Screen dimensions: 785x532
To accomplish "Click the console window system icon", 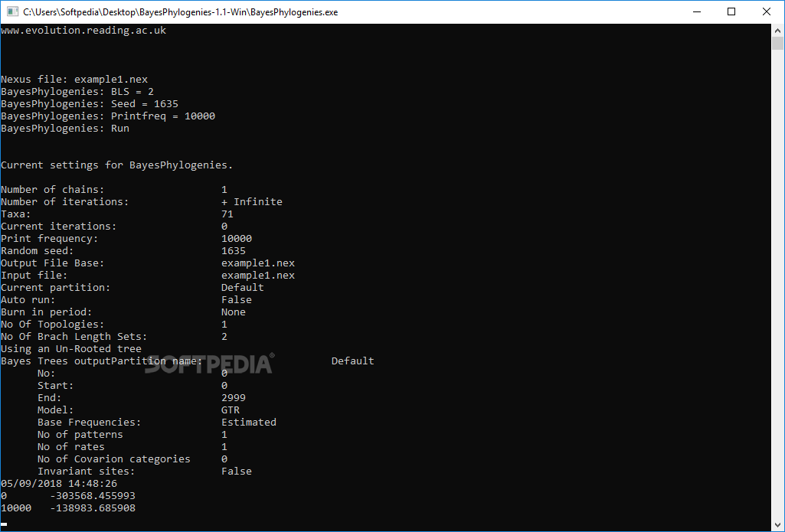I will tap(12, 11).
